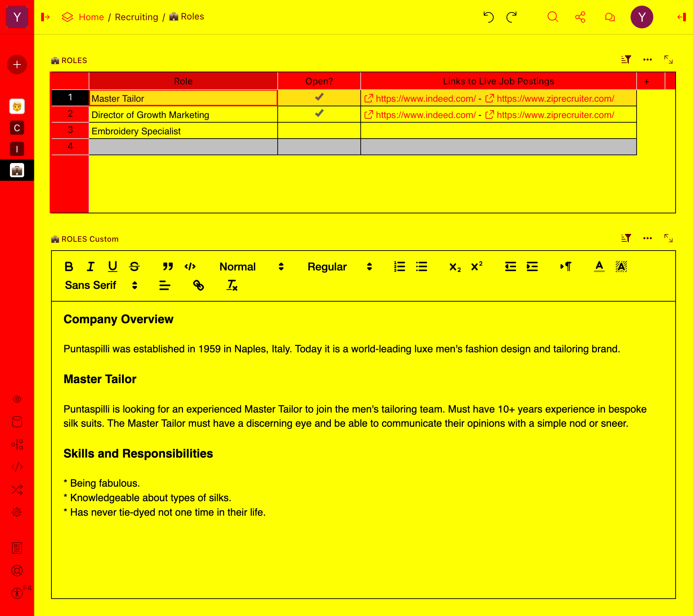Open ROLES Custom options menu
The width and height of the screenshot is (693, 616).
[x=648, y=238]
